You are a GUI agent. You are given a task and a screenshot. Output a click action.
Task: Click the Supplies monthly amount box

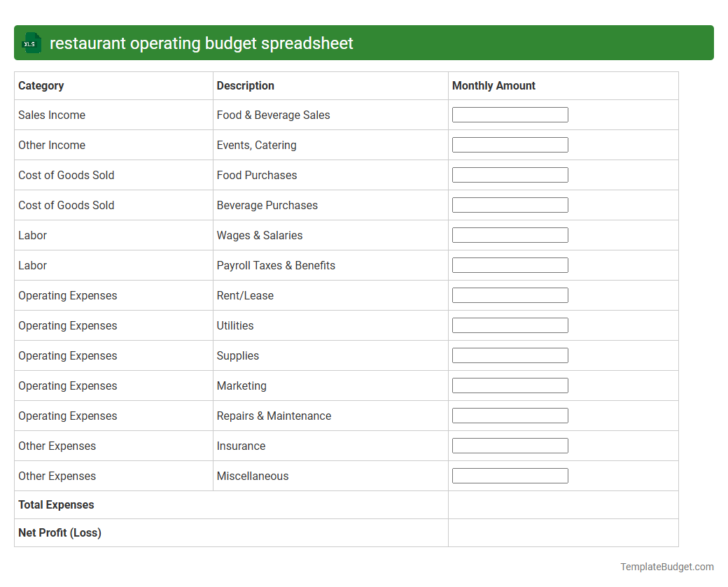(x=510, y=355)
